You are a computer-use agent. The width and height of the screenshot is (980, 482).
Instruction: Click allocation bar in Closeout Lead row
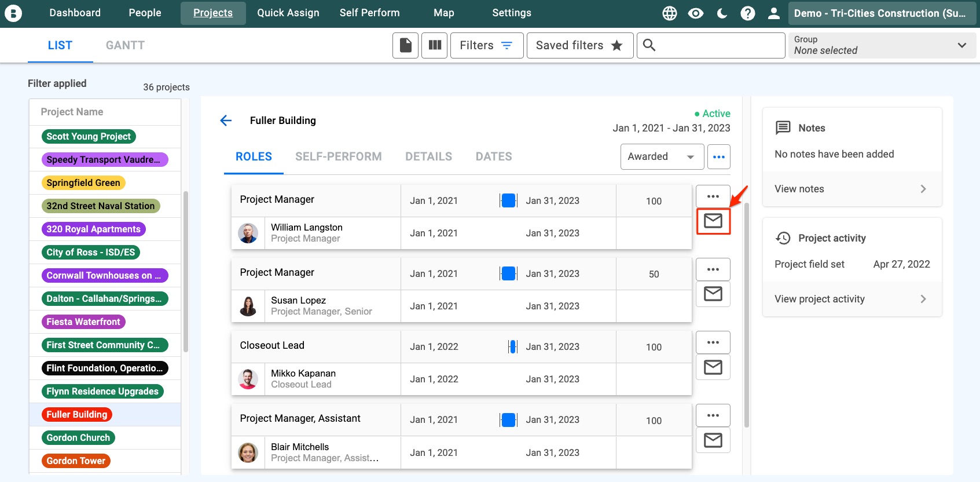pos(512,346)
